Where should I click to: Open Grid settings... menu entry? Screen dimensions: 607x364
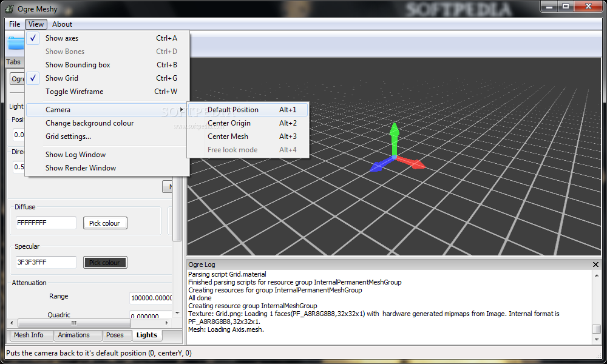(107, 136)
